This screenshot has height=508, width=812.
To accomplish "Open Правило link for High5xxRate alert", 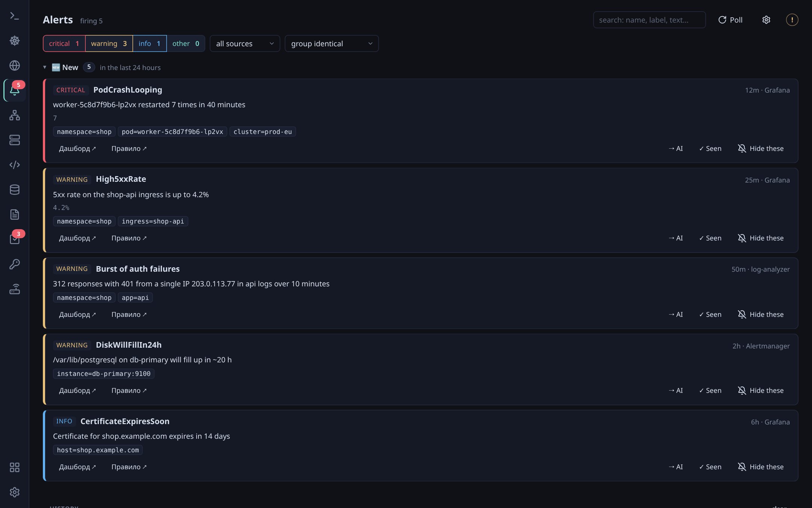I will point(129,238).
